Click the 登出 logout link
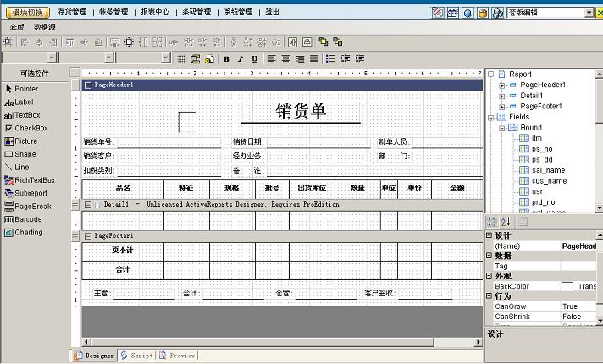The width and height of the screenshot is (603, 364). (272, 13)
